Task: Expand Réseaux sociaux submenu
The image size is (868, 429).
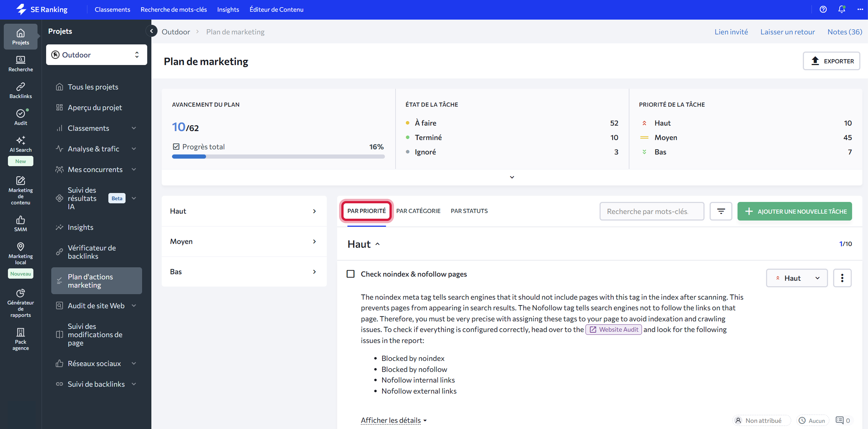Action: pos(134,363)
